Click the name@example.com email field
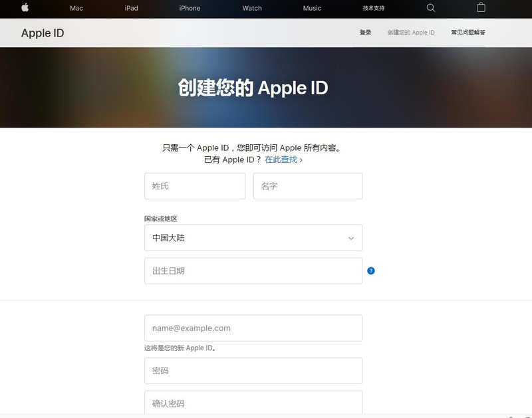The height and width of the screenshot is (418, 532). click(253, 328)
